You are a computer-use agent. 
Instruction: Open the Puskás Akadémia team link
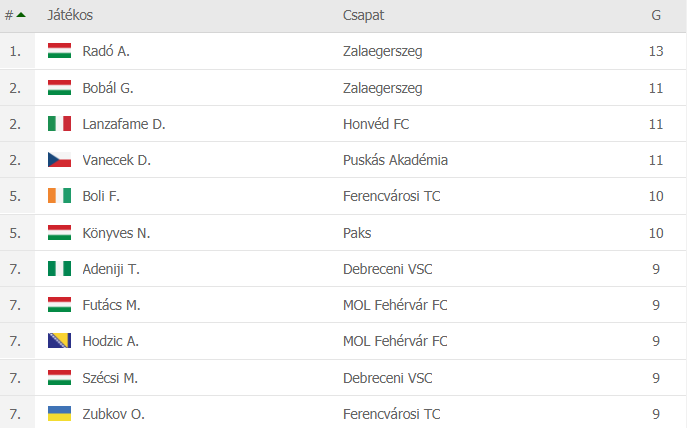pos(395,160)
